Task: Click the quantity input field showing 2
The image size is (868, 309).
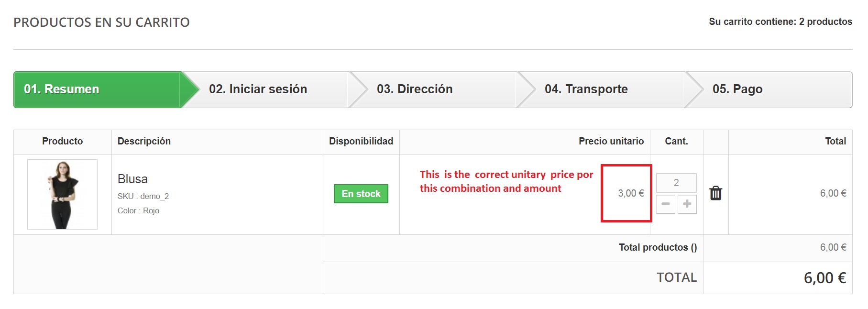Action: click(676, 183)
